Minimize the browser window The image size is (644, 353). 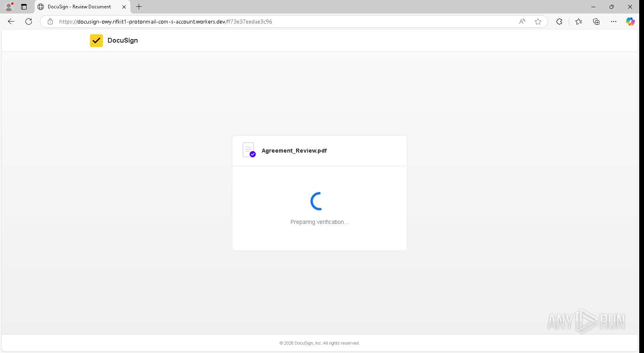(x=593, y=7)
